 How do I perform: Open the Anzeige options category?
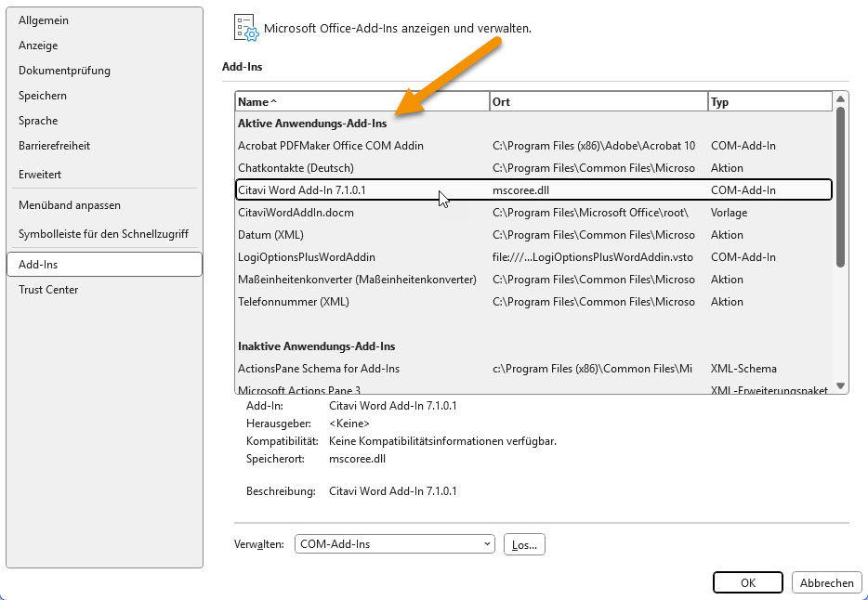[38, 46]
